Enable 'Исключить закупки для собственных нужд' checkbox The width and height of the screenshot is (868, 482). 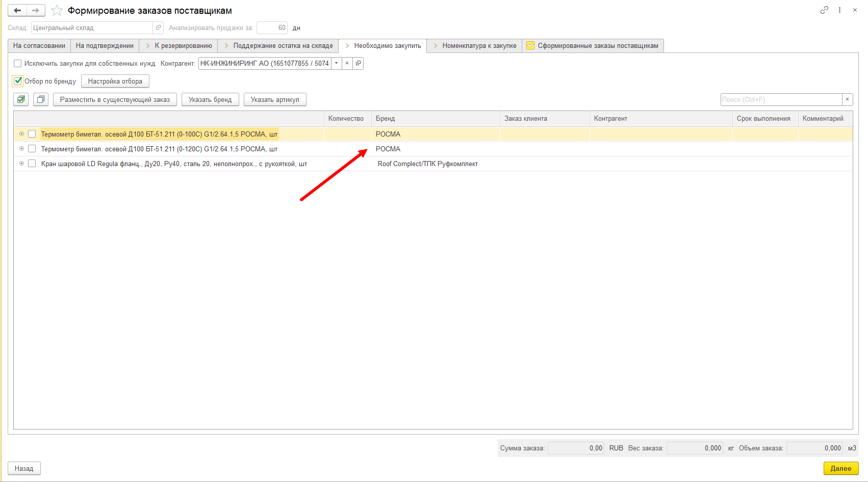pyautogui.click(x=18, y=63)
